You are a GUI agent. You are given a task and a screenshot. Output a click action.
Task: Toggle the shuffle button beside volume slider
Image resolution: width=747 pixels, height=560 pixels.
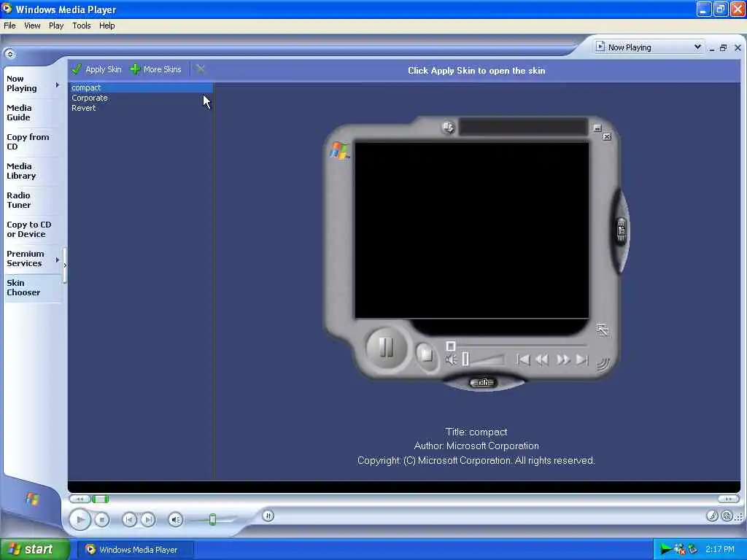coord(268,516)
